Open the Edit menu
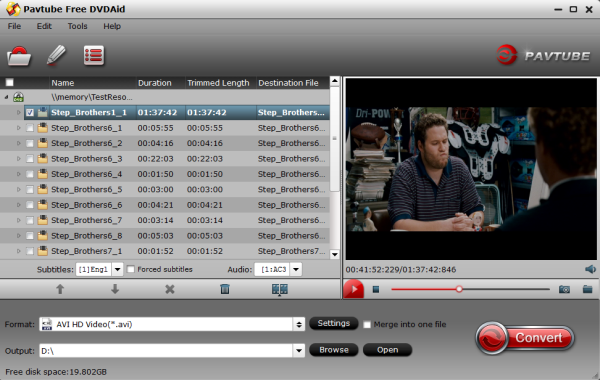600x380 pixels. tap(44, 26)
